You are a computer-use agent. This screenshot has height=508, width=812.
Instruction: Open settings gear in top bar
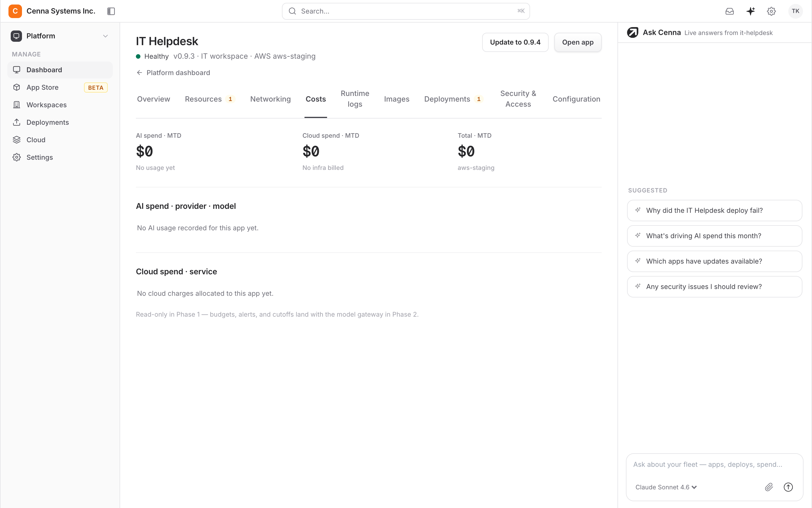tap(771, 11)
